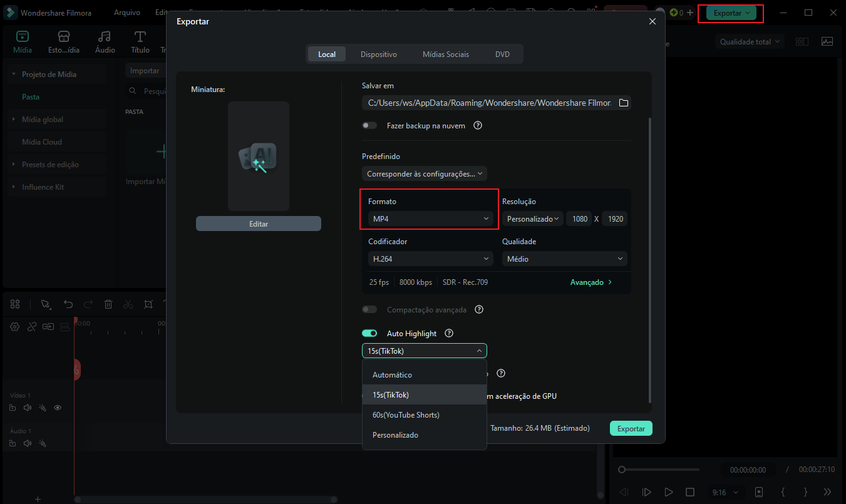Select the Automático highlight option
The width and height of the screenshot is (846, 504).
pos(425,375)
